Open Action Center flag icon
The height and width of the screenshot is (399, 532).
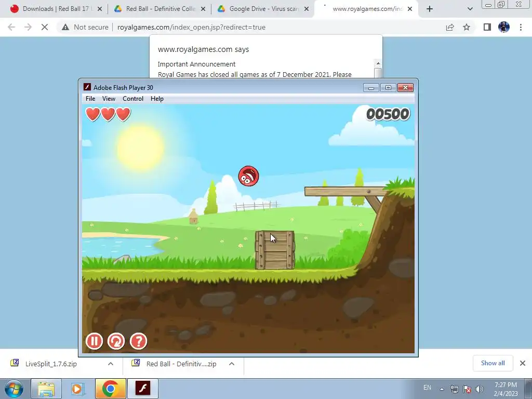point(467,389)
